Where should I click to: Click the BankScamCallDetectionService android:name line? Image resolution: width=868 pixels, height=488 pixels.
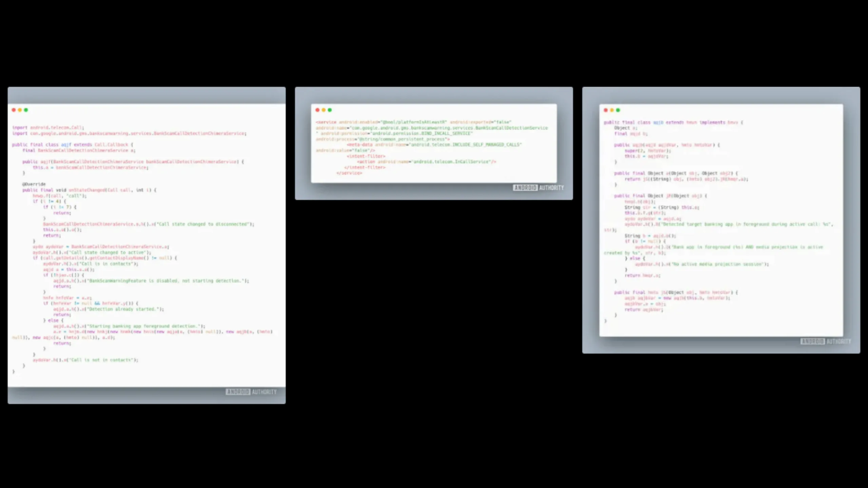tap(432, 128)
